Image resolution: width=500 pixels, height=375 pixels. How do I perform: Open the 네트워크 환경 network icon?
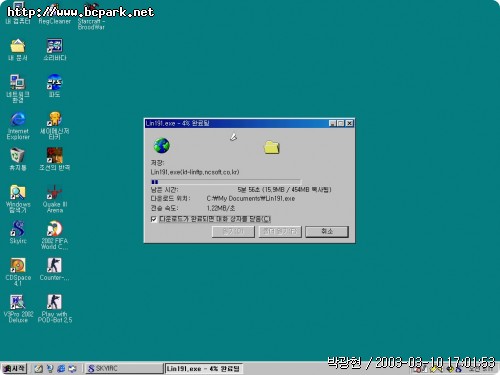18,89
